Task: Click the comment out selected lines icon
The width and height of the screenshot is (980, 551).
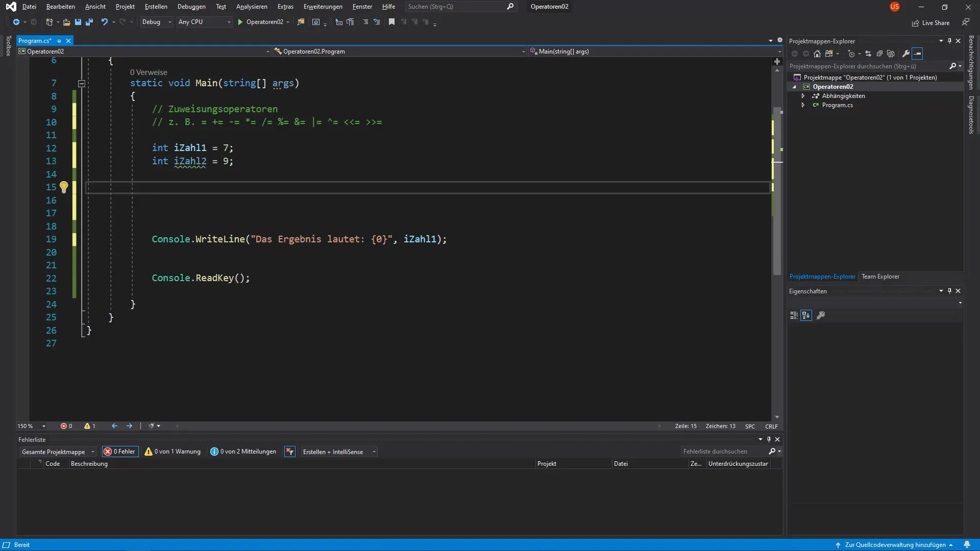Action: (x=365, y=22)
